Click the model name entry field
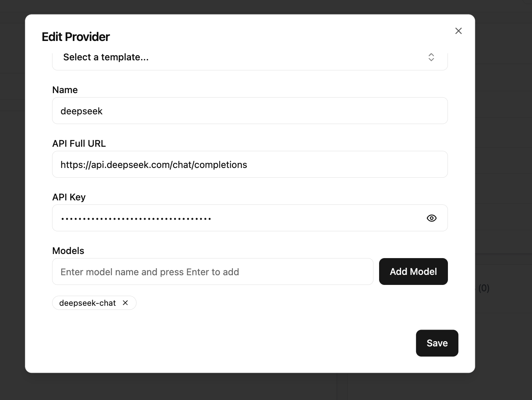Viewport: 532px width, 400px height. (x=212, y=272)
